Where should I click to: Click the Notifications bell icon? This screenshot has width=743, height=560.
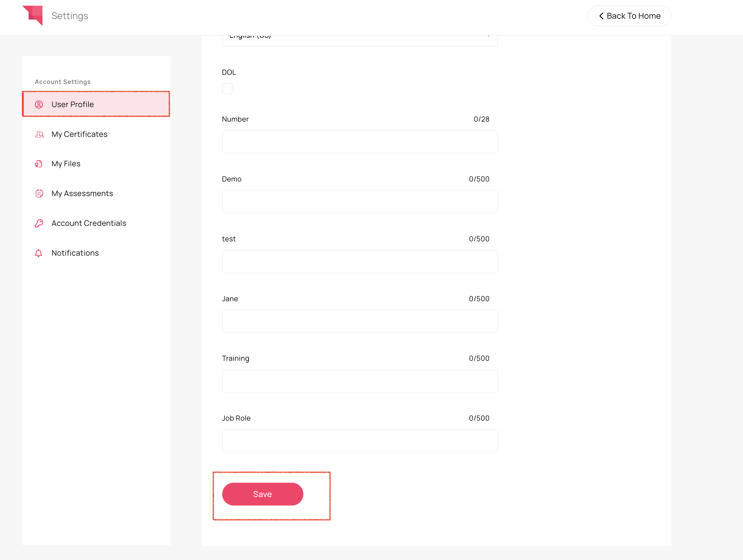click(x=39, y=253)
